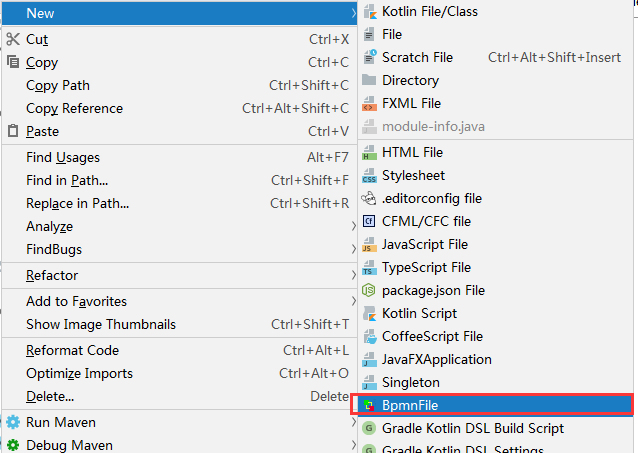The image size is (638, 453).
Task: Click the Cut scissors icon
Action: click(x=13, y=39)
